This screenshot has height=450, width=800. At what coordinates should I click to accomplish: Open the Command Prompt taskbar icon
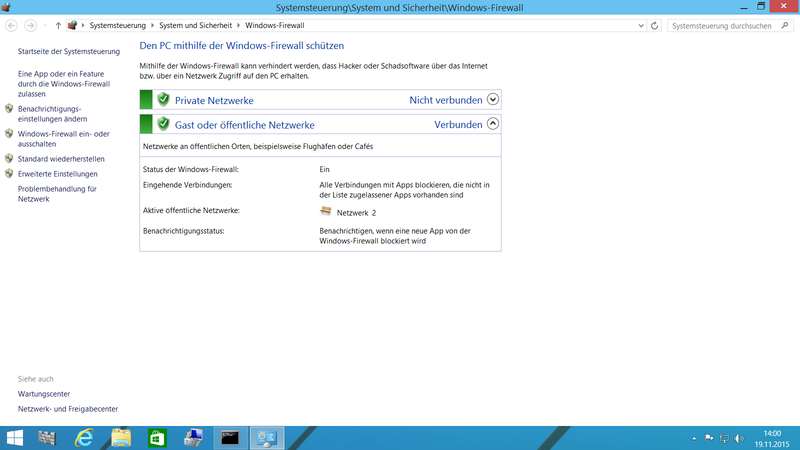[x=230, y=437]
